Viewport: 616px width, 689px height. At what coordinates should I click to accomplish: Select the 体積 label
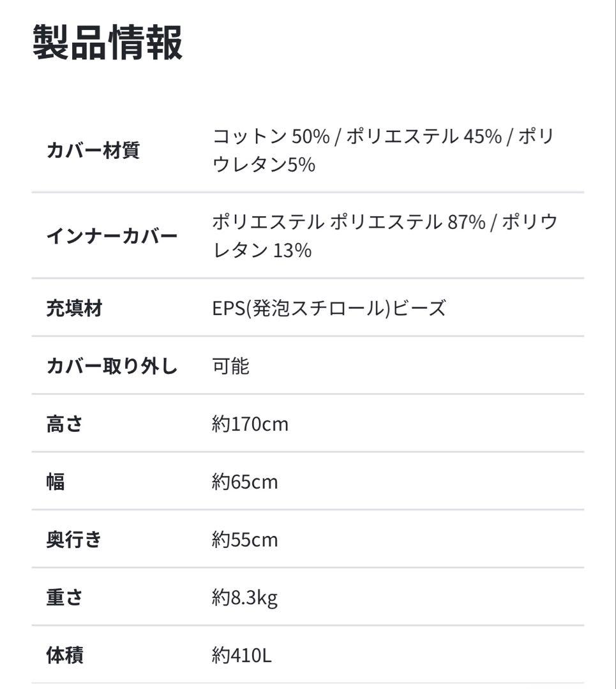click(x=64, y=655)
